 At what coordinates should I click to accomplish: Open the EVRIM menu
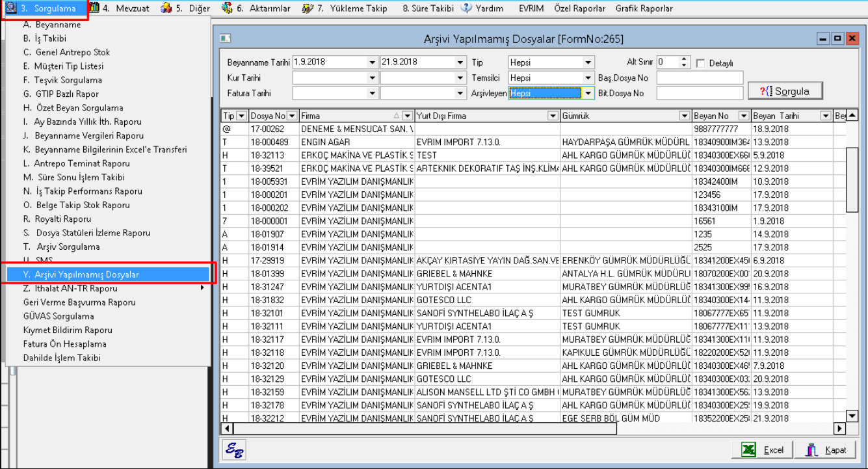[531, 8]
